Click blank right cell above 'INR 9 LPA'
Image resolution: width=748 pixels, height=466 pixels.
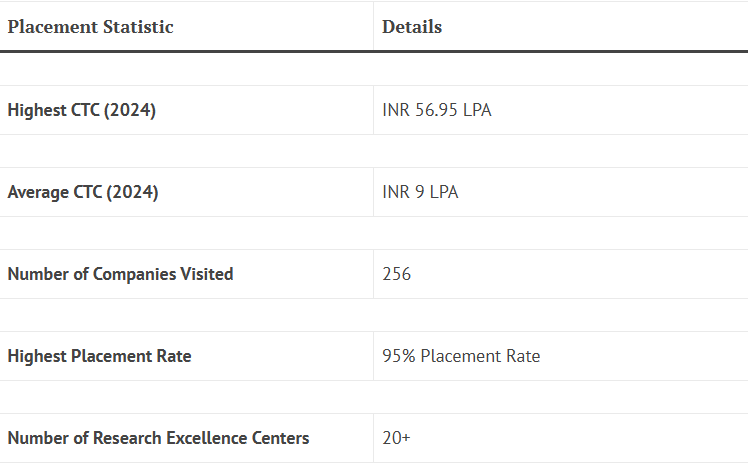(560, 151)
